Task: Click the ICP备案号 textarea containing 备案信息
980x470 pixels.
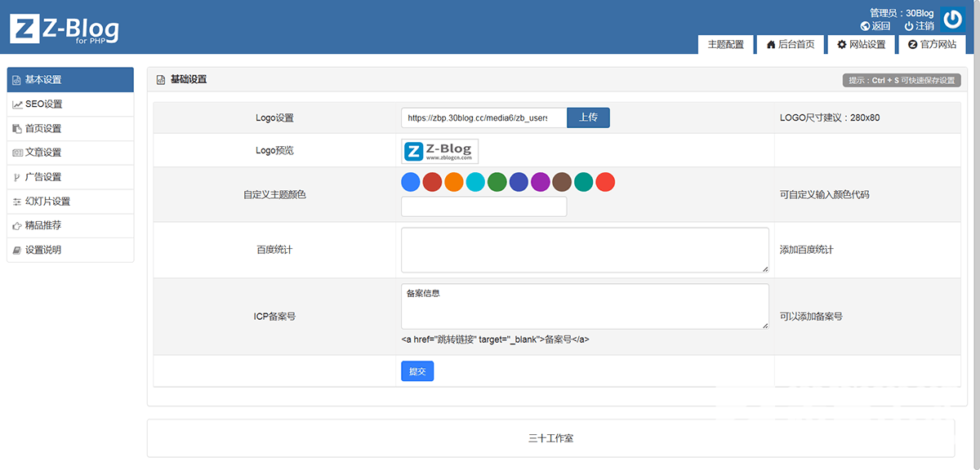Action: pyautogui.click(x=585, y=306)
